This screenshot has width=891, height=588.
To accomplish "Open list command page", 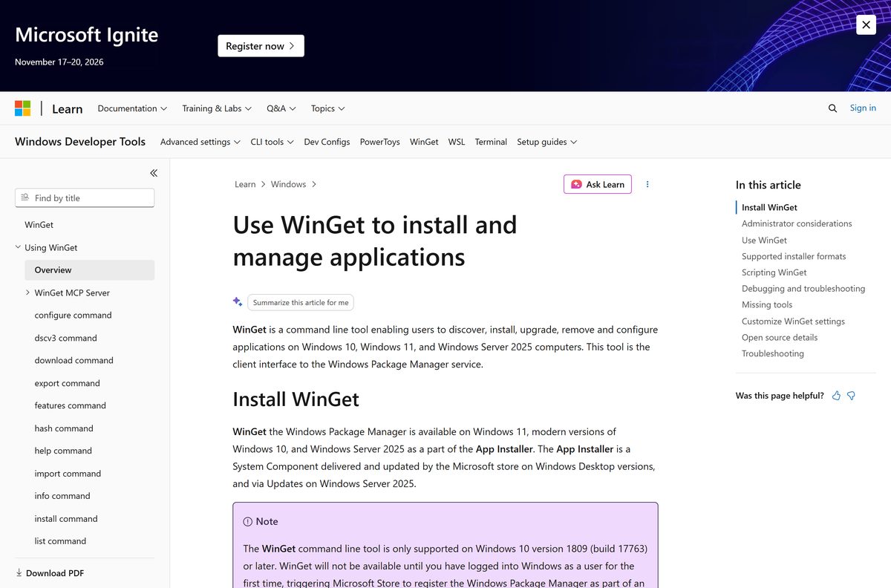I will click(x=60, y=541).
